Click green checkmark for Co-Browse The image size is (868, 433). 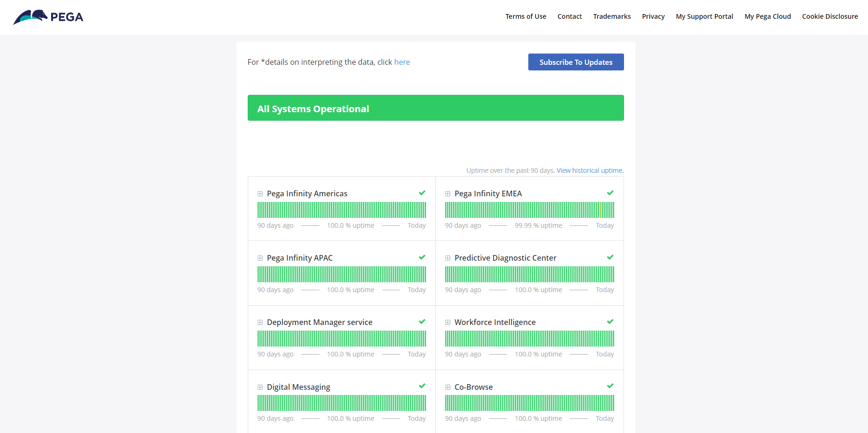click(x=610, y=386)
